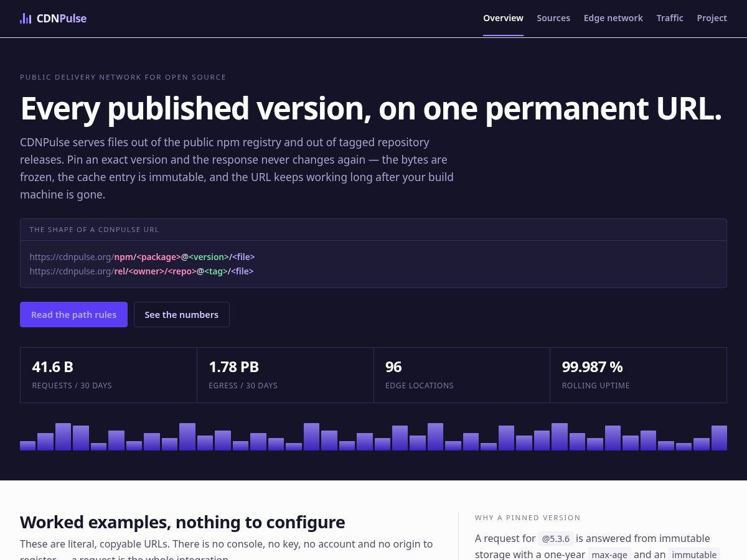This screenshot has height=560, width=747.
Task: Click "PUBLIC DELIVERY NETWORK FOR OPEN SOURCE" label
Action: (123, 77)
